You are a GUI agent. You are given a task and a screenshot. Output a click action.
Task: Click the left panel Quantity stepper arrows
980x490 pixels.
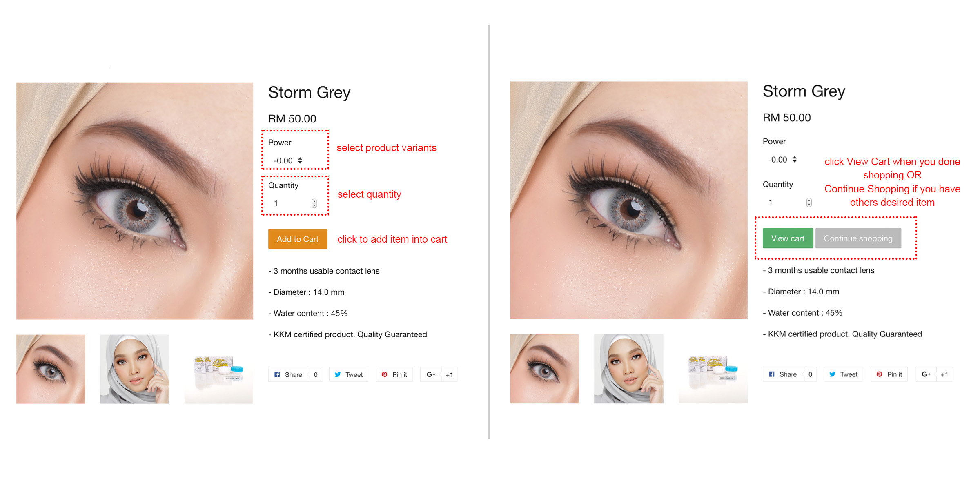click(314, 203)
